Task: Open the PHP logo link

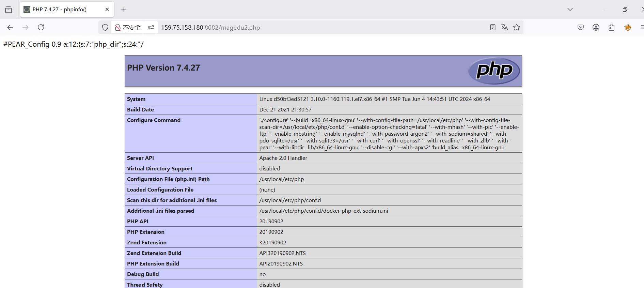Action: tap(494, 71)
